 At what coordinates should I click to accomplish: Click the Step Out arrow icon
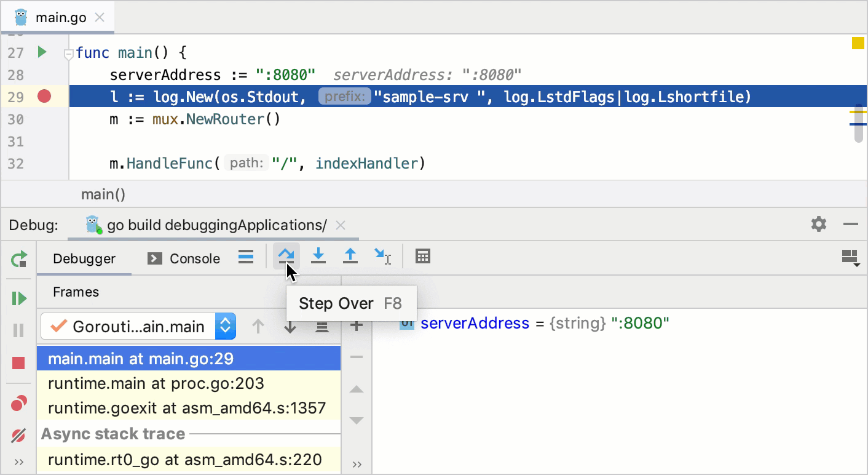tap(350, 256)
